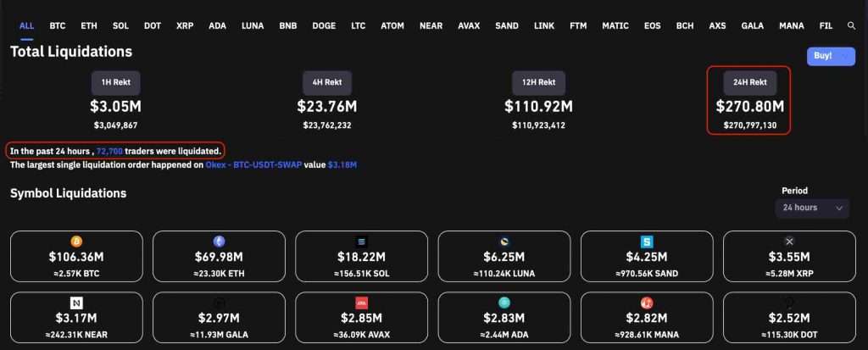Click the Ethereum coin icon
Viewport: 868px width, 350px height.
pos(219,242)
